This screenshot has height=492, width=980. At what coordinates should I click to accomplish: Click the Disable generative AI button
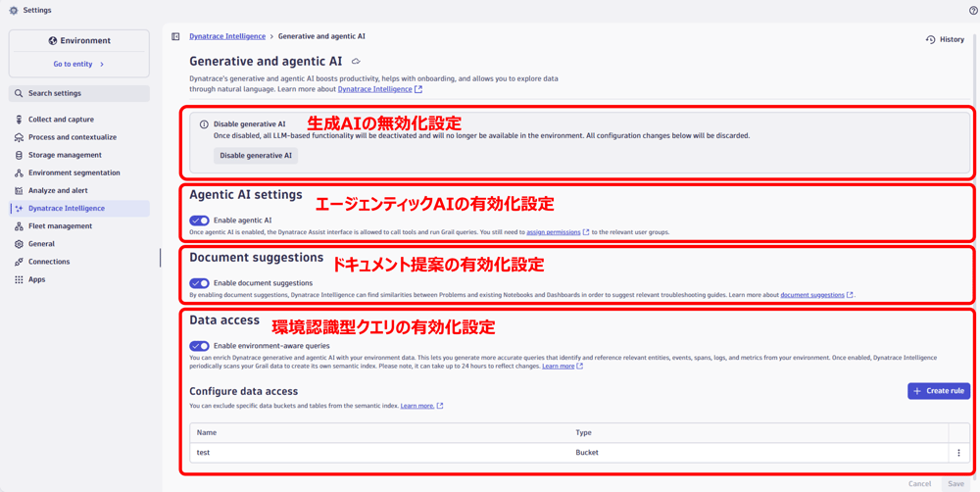click(x=256, y=156)
